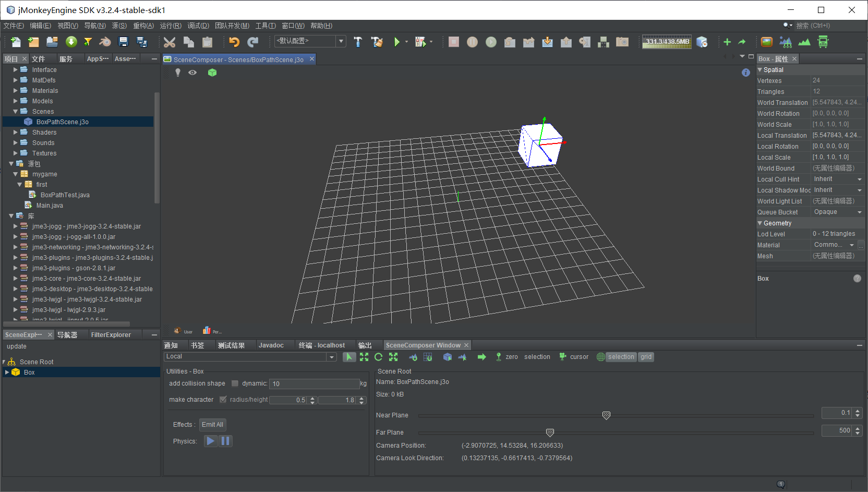Click the orange Undo arrow
Screen dimensions: 868x492
[x=234, y=42]
